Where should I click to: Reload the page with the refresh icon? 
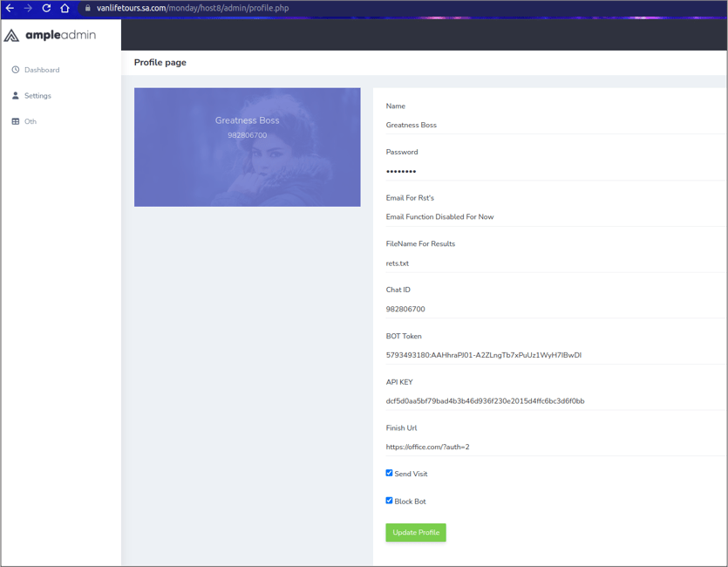coord(46,8)
